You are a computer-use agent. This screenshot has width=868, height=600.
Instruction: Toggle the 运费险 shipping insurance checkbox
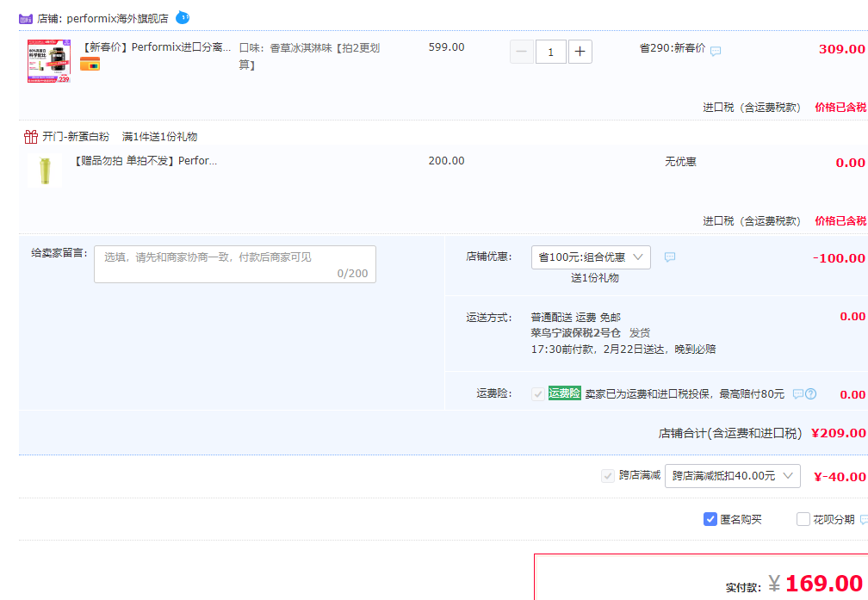(x=537, y=394)
